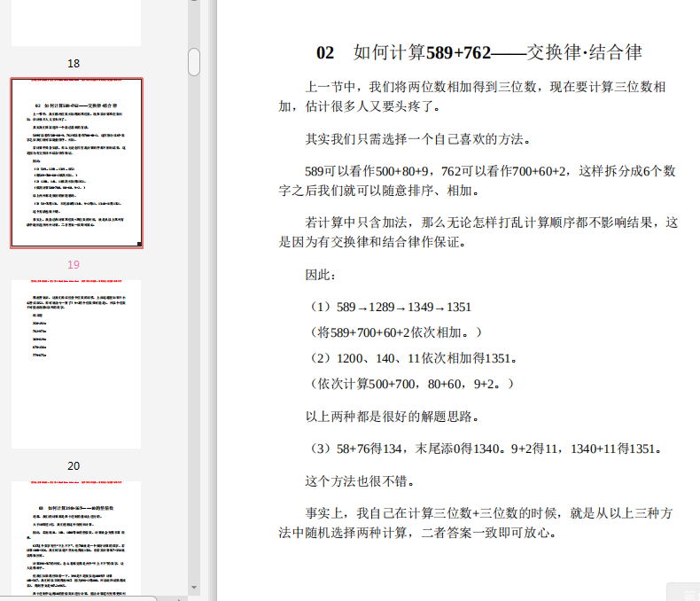Click the sentence starting 事实上,我自己在计算
The width and height of the screenshot is (700, 601).
tap(476, 523)
